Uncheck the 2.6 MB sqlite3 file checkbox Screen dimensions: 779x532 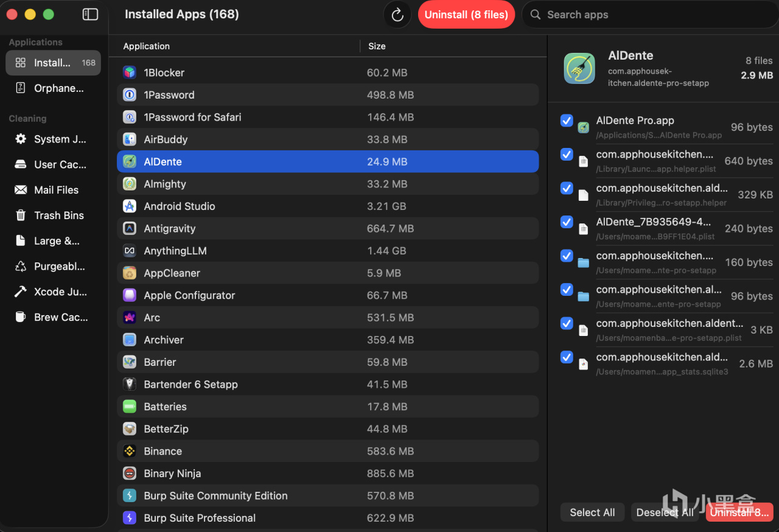[567, 357]
